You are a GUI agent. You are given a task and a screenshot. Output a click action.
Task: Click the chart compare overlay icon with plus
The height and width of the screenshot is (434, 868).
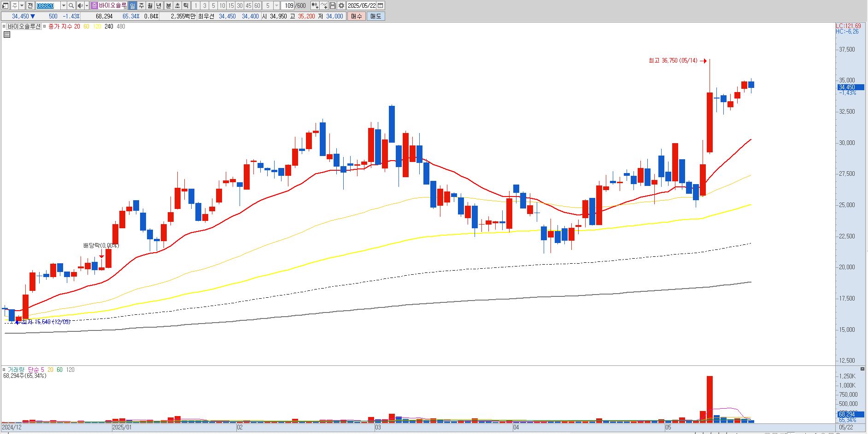pyautogui.click(x=323, y=6)
